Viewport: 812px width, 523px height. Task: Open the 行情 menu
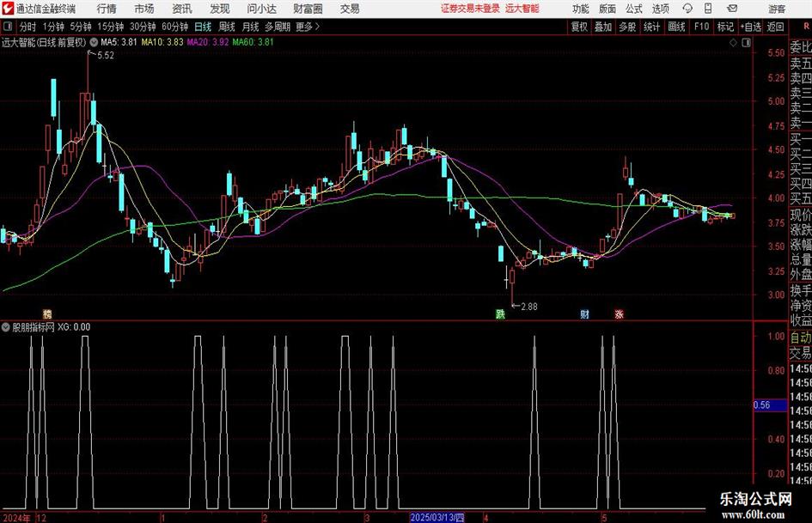[107, 9]
